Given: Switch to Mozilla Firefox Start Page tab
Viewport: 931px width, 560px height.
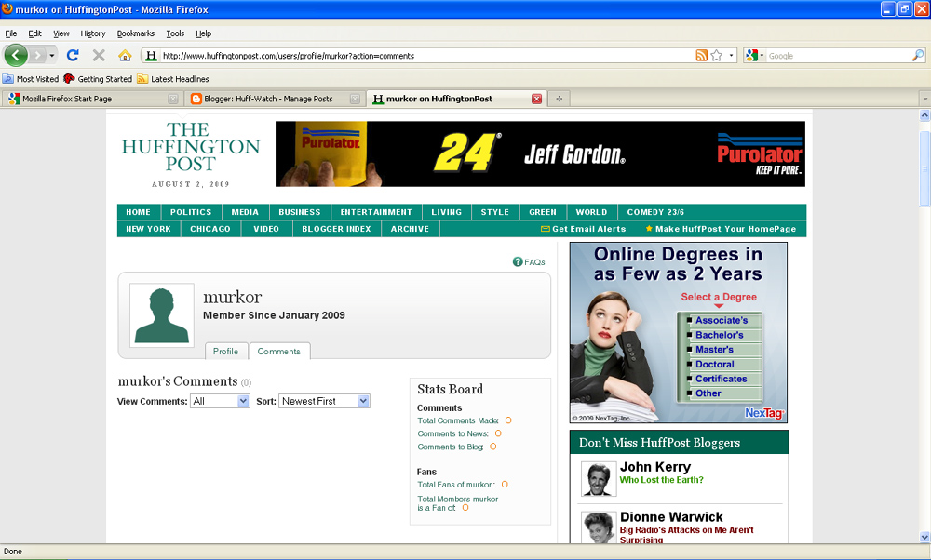Looking at the screenshot, I should click(x=91, y=99).
